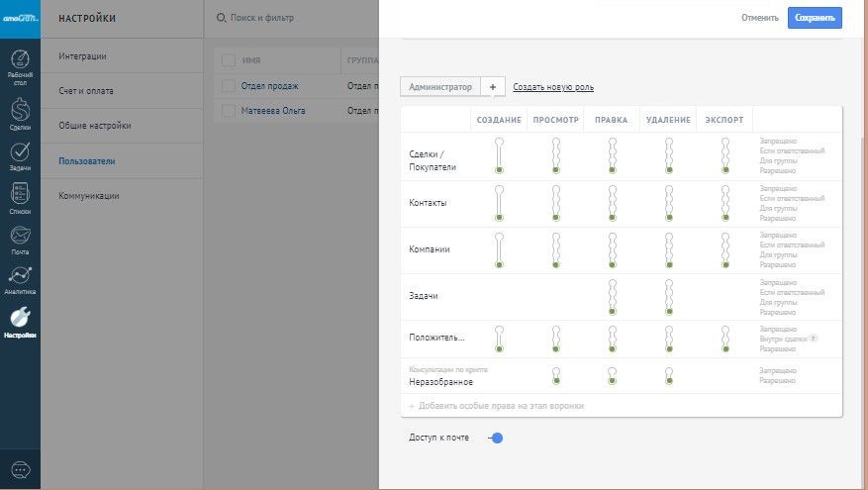Click the Сохранить button
The width and height of the screenshot is (868, 490).
pos(815,18)
